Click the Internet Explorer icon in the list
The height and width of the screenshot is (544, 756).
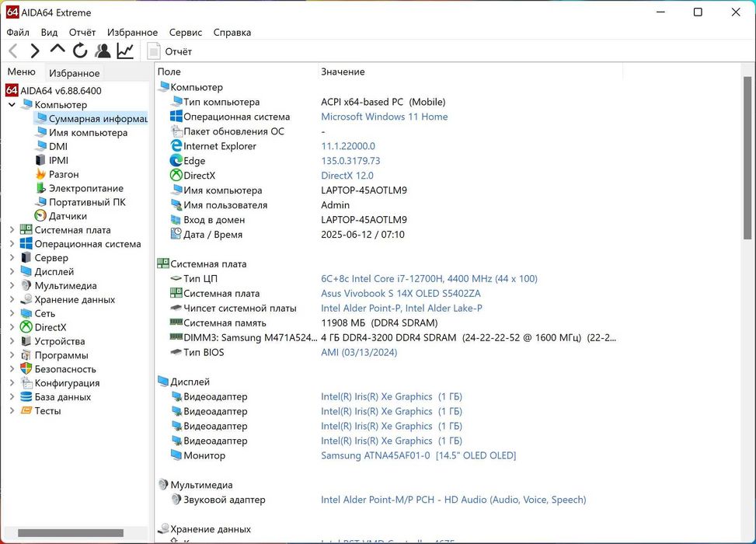tap(176, 145)
